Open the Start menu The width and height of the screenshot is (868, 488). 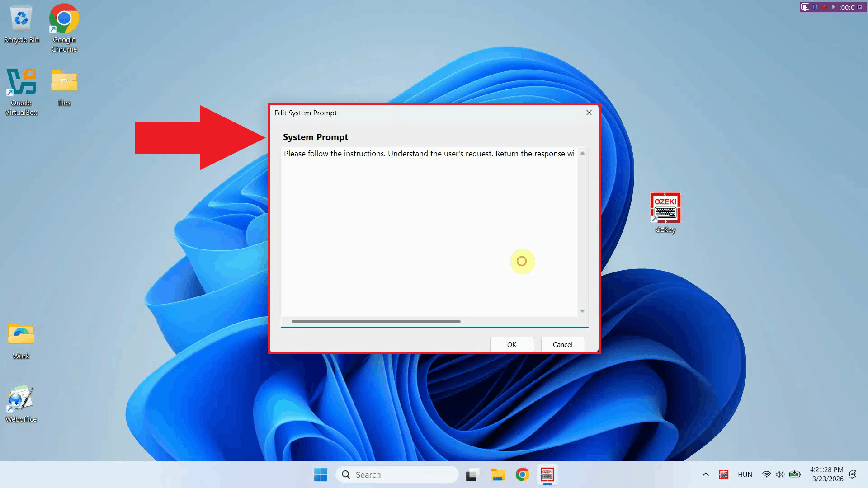(321, 474)
